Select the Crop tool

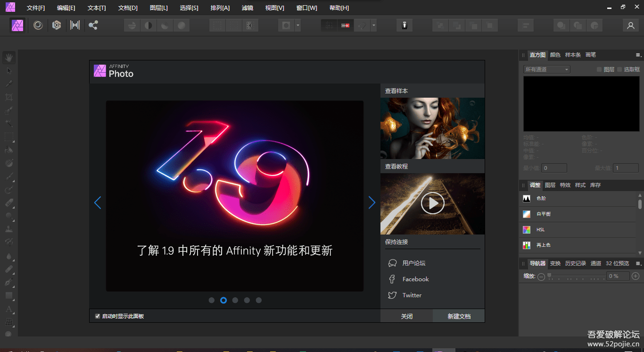click(x=9, y=97)
